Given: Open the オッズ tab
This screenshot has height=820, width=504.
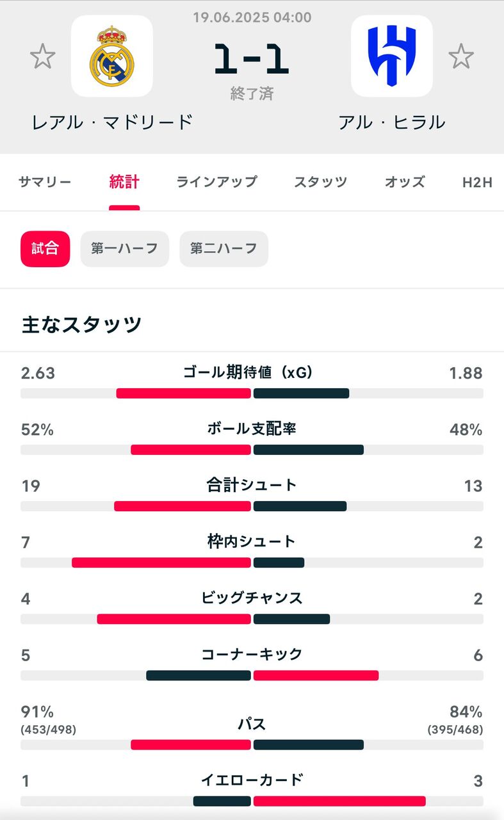Looking at the screenshot, I should pos(405,182).
